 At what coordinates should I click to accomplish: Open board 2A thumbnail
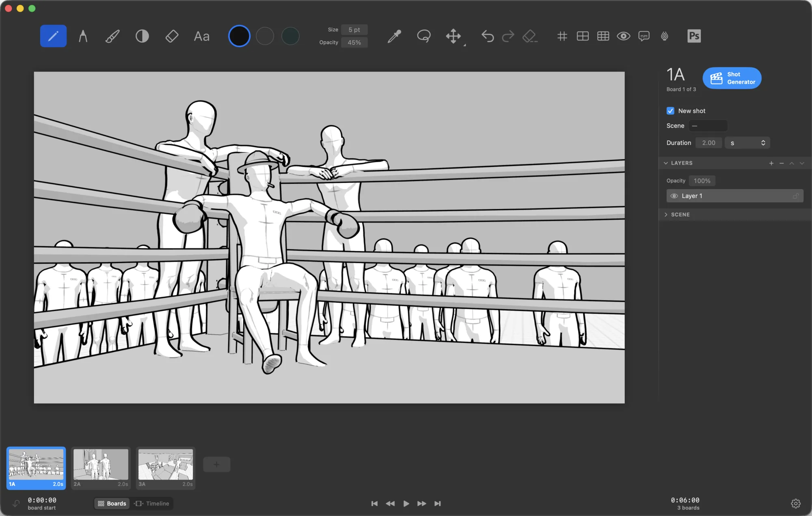(x=101, y=468)
